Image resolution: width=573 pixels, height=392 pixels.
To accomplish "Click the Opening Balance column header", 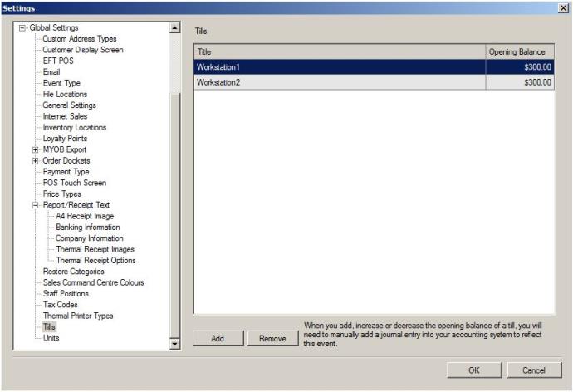I will point(519,51).
